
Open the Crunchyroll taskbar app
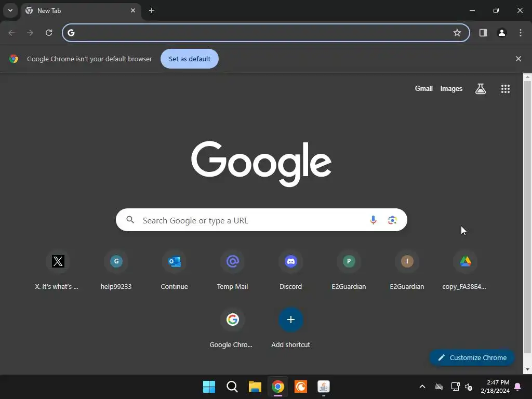click(x=301, y=387)
